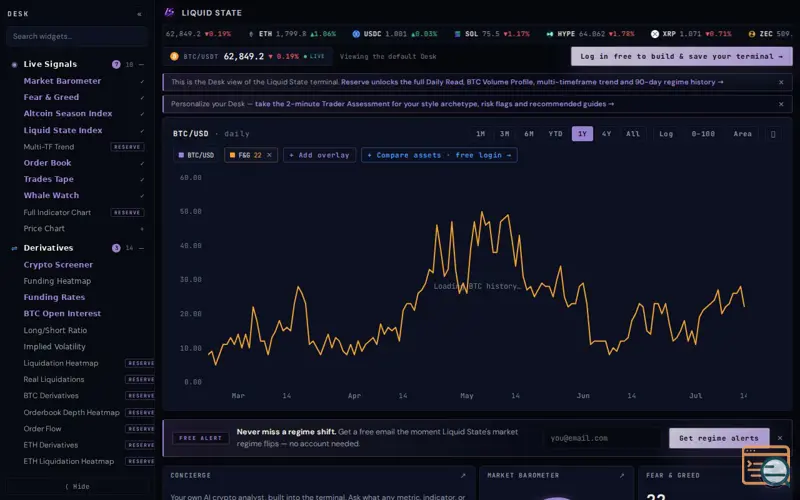Toggle Log scale on the chart
The height and width of the screenshot is (500, 800).
tap(666, 134)
